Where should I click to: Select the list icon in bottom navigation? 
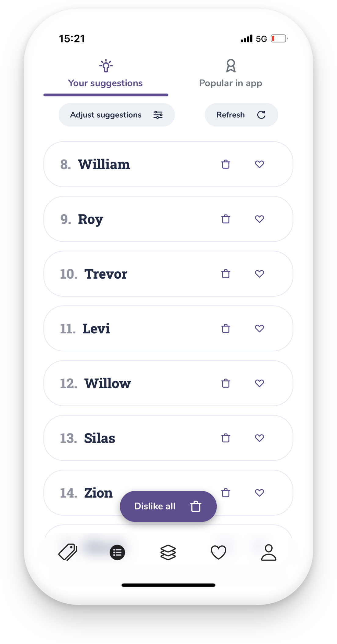(x=117, y=552)
